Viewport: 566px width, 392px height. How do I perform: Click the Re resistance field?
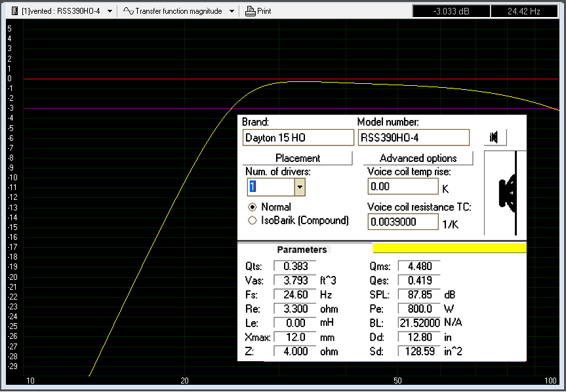(295, 309)
